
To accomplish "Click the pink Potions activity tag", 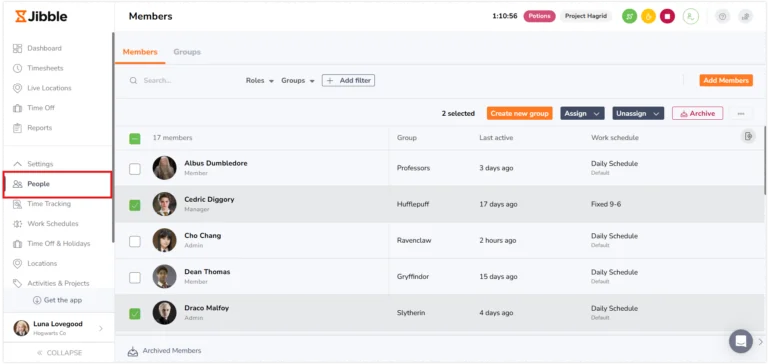I will coord(539,16).
